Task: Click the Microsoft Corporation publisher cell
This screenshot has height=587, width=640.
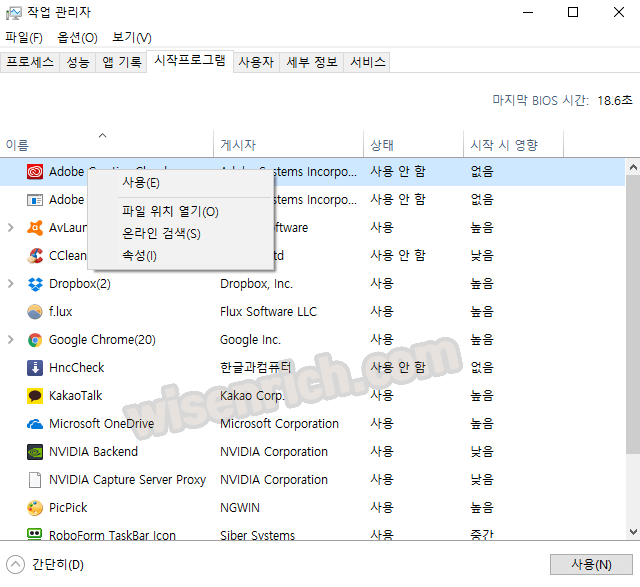Action: [x=279, y=424]
